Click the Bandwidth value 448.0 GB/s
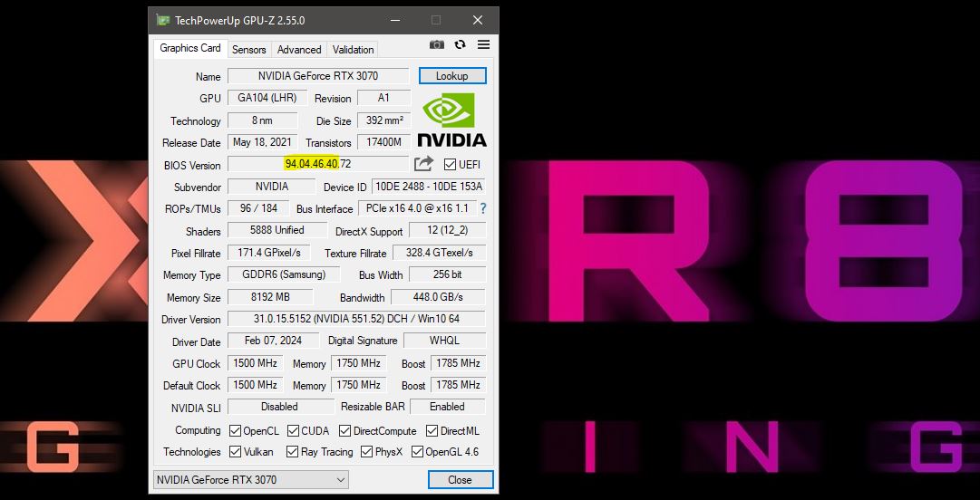Screen dimensions: 980x500 pyautogui.click(x=438, y=297)
